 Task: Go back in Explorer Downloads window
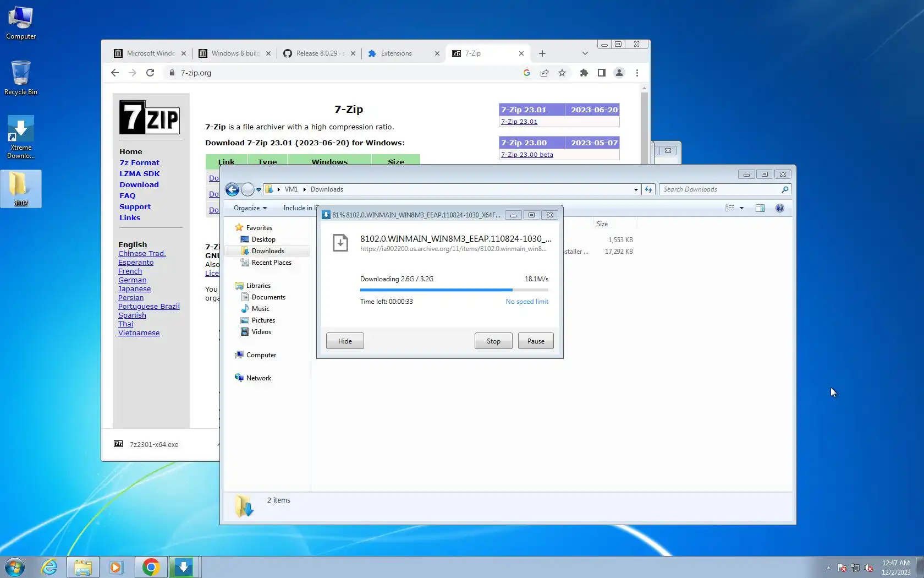click(x=232, y=189)
